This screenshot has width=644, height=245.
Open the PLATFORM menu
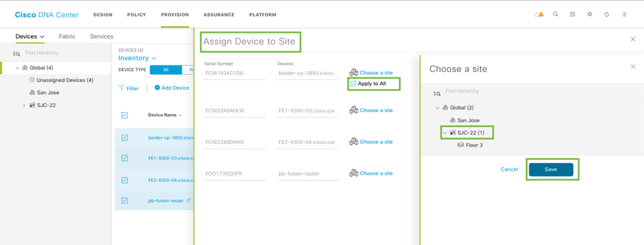263,15
